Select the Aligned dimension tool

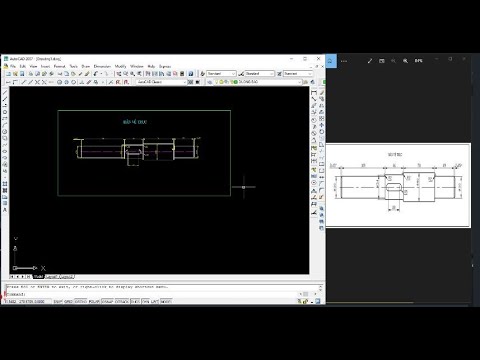[x=314, y=99]
